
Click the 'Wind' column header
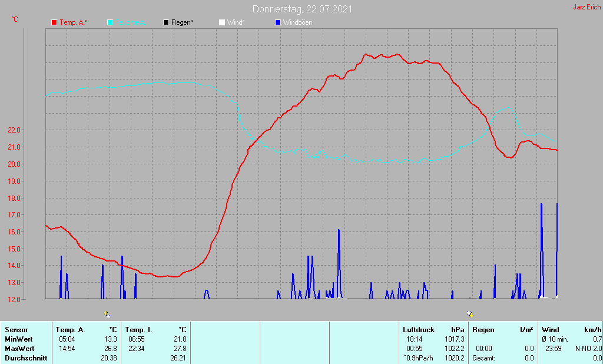click(x=551, y=330)
